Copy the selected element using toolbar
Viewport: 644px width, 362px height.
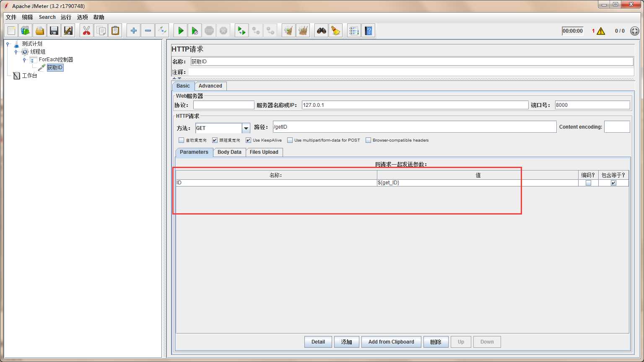click(101, 31)
